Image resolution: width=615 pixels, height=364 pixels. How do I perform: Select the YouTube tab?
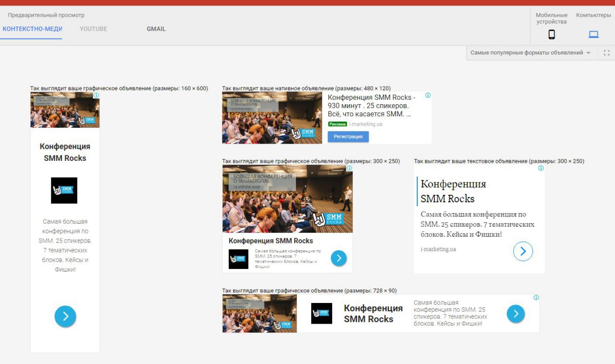click(x=93, y=29)
